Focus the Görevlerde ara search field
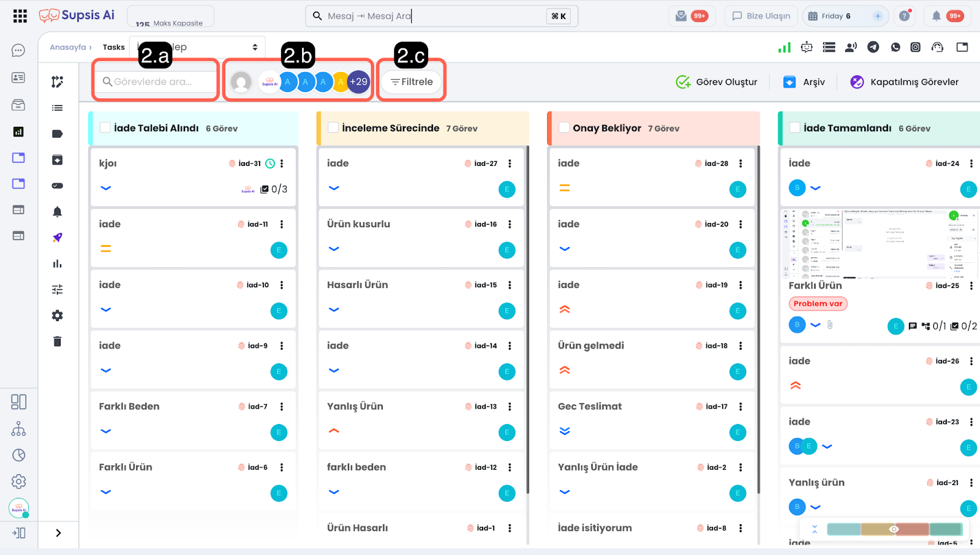The image size is (980, 555). (156, 81)
